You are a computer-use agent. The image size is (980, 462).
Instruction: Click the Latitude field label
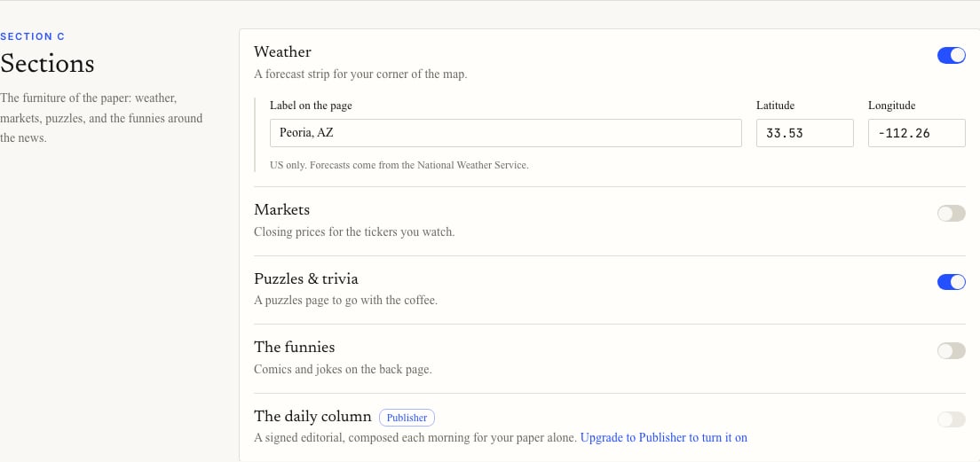coord(776,106)
